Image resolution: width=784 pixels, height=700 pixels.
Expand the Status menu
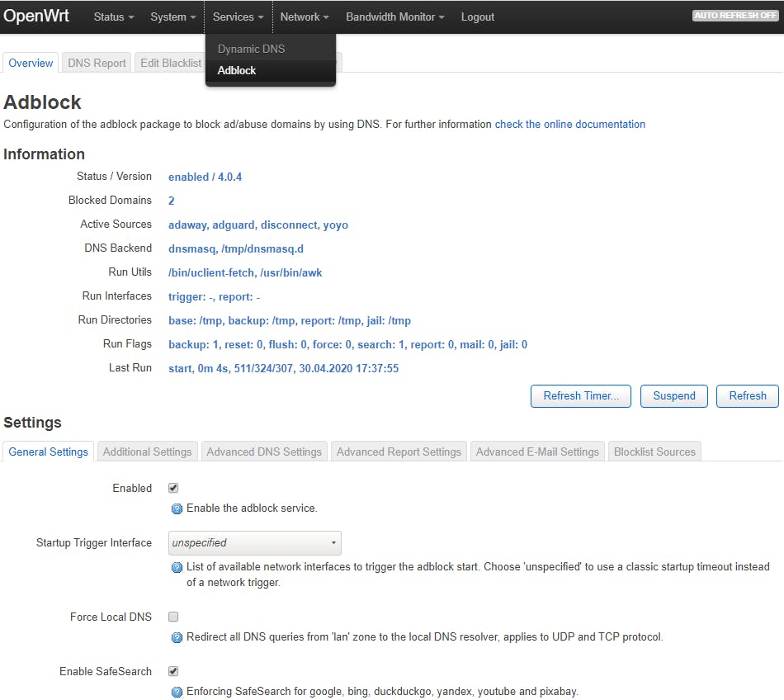tap(114, 17)
